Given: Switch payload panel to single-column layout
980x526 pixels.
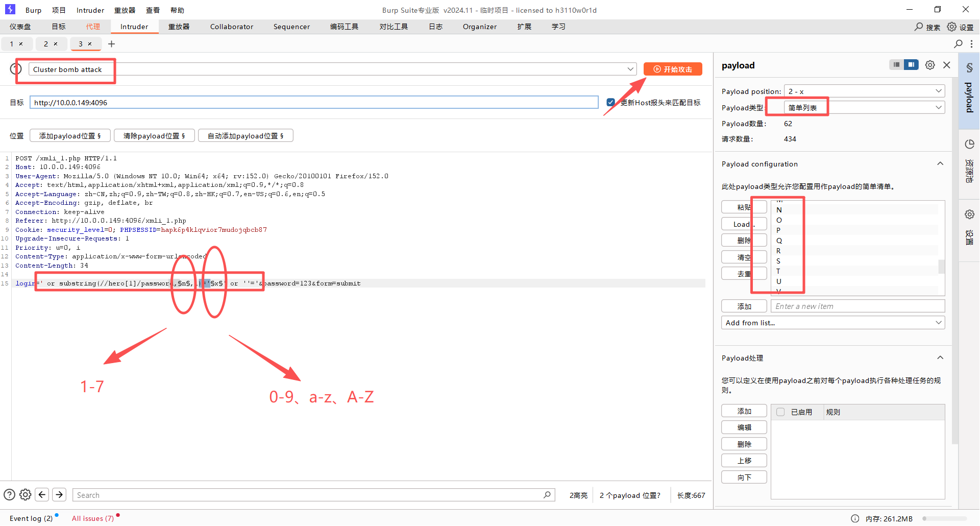Looking at the screenshot, I should point(896,65).
